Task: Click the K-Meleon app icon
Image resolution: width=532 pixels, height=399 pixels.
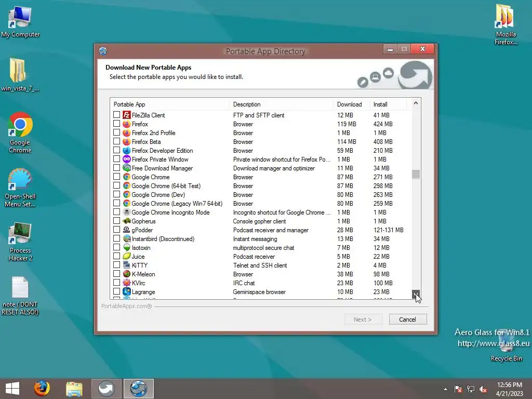Action: 127,274
